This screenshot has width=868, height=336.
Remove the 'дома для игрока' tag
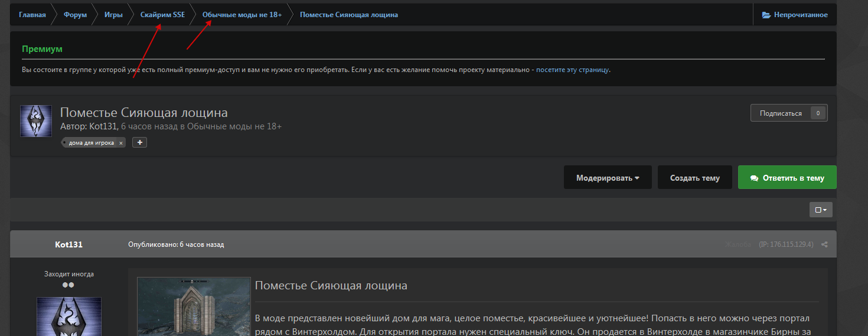click(x=120, y=143)
